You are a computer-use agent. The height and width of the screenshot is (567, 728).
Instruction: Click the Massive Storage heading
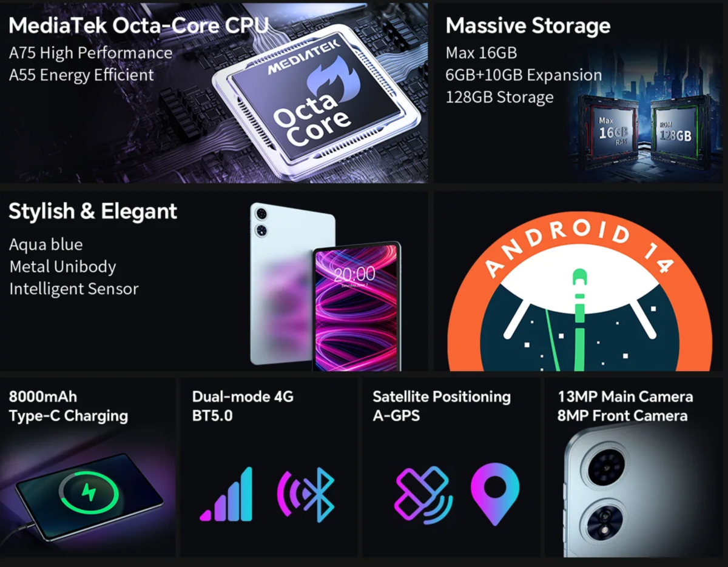(x=528, y=26)
